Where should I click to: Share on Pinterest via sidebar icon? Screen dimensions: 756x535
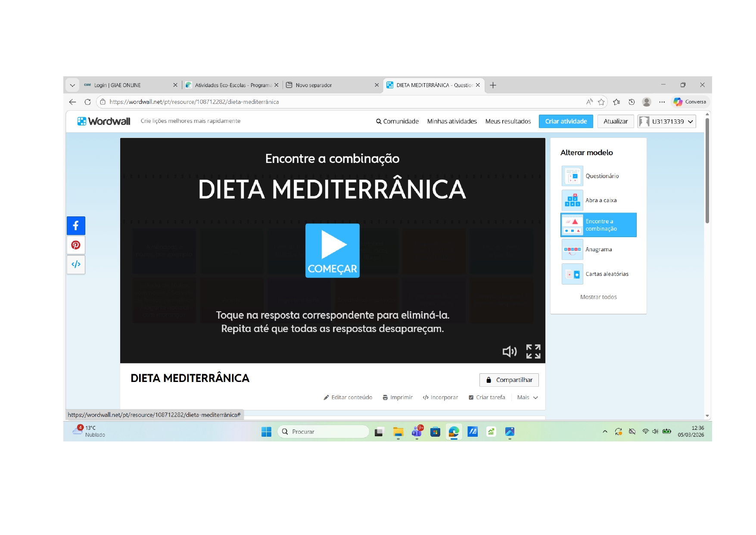point(76,245)
